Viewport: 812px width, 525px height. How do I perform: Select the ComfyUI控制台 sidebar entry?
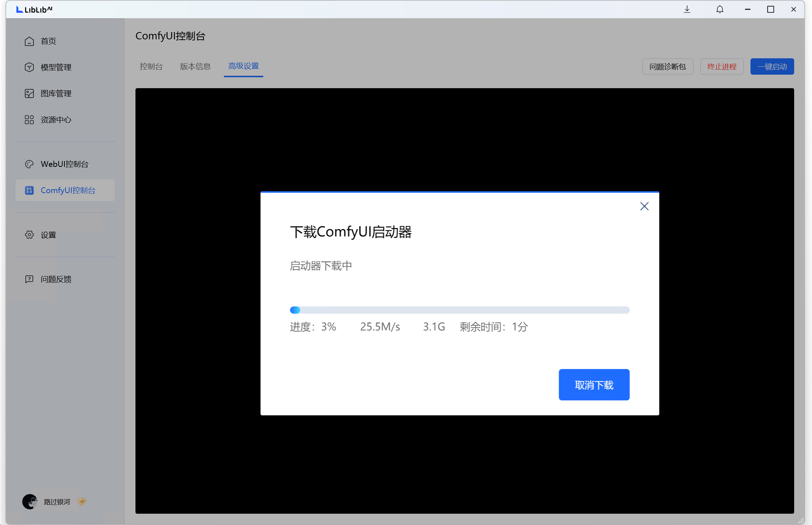pyautogui.click(x=68, y=190)
